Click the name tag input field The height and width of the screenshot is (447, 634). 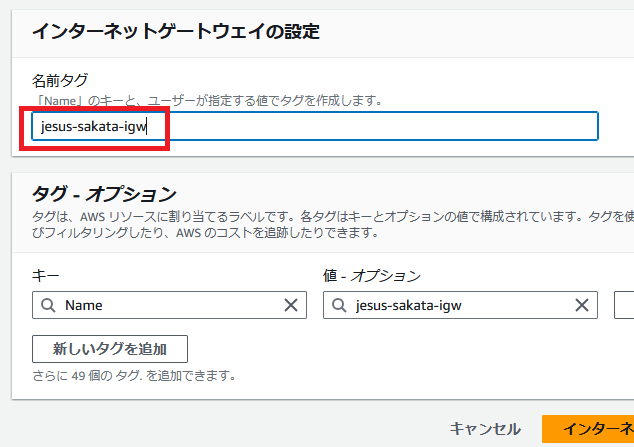(x=315, y=126)
